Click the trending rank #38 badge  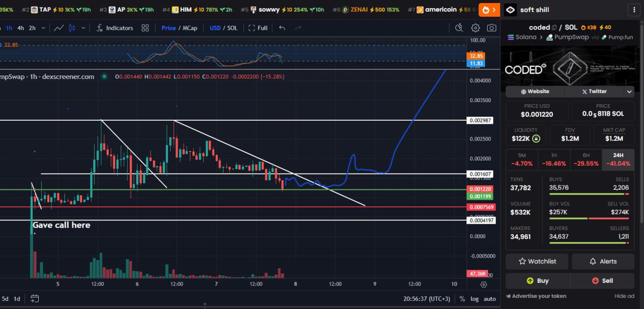pyautogui.click(x=589, y=27)
